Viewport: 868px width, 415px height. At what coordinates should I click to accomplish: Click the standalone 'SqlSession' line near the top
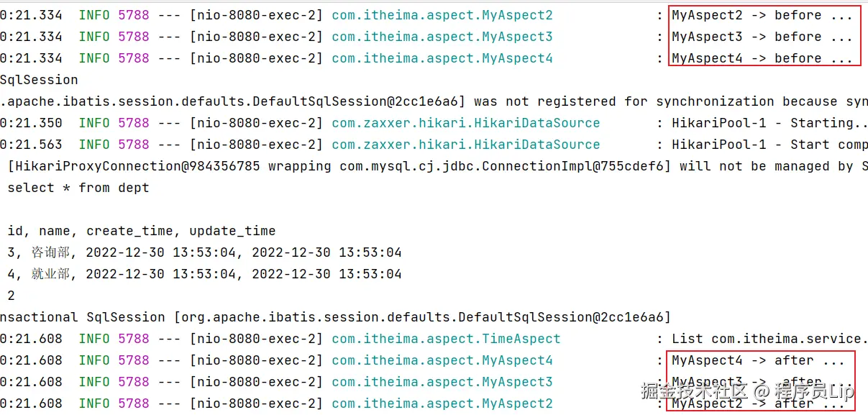[39, 80]
